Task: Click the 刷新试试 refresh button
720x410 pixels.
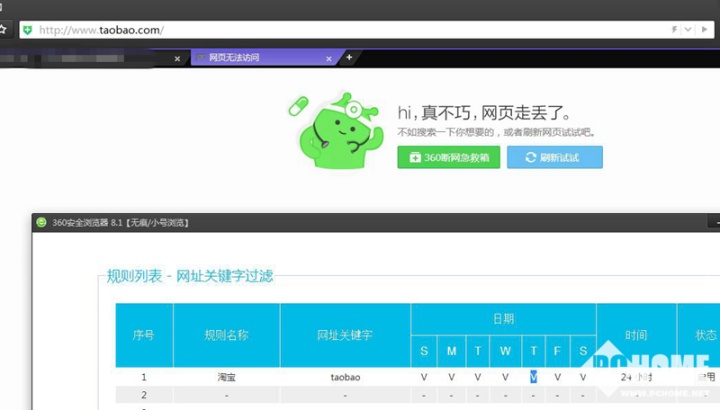Action: pos(555,157)
